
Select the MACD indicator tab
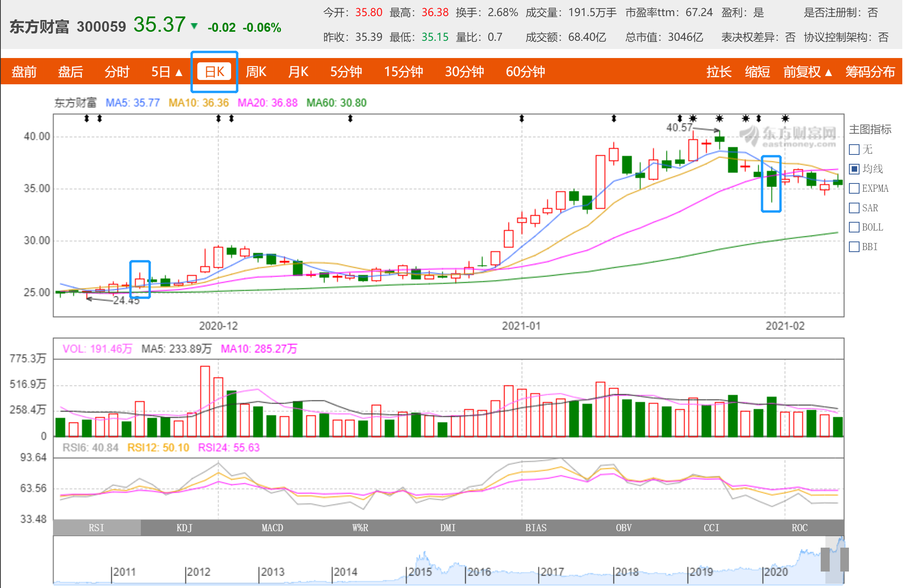point(272,528)
